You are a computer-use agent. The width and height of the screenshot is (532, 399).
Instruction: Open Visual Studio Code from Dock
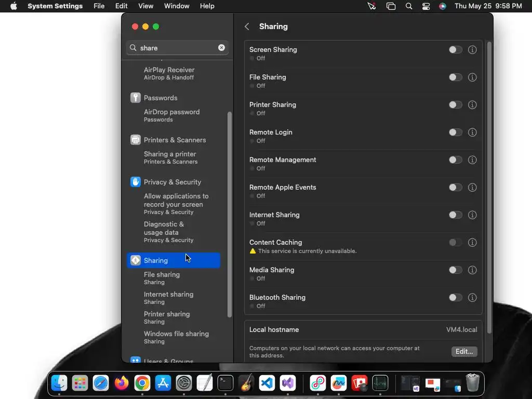(x=267, y=383)
